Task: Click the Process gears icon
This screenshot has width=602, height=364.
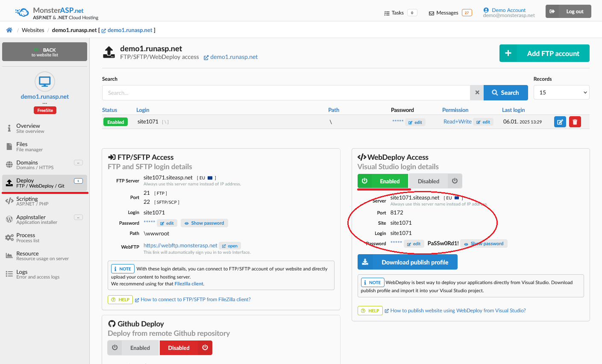Action: click(9, 238)
